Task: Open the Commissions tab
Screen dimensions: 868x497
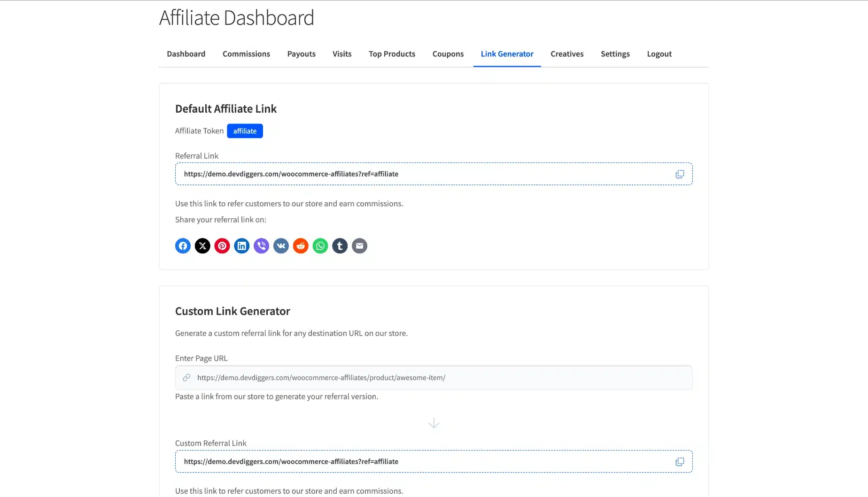Action: click(246, 54)
